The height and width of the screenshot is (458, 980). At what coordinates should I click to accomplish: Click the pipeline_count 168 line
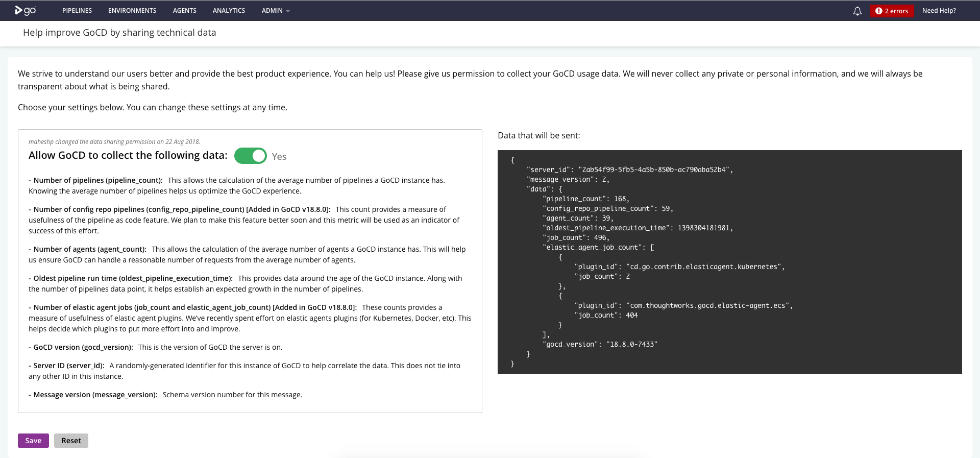pyautogui.click(x=586, y=199)
